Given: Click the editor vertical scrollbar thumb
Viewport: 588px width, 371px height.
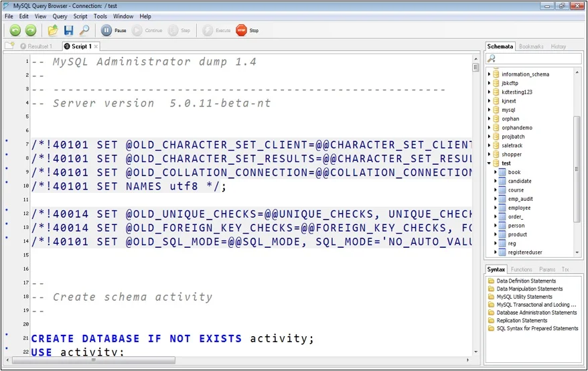Looking at the screenshot, I should (x=475, y=68).
